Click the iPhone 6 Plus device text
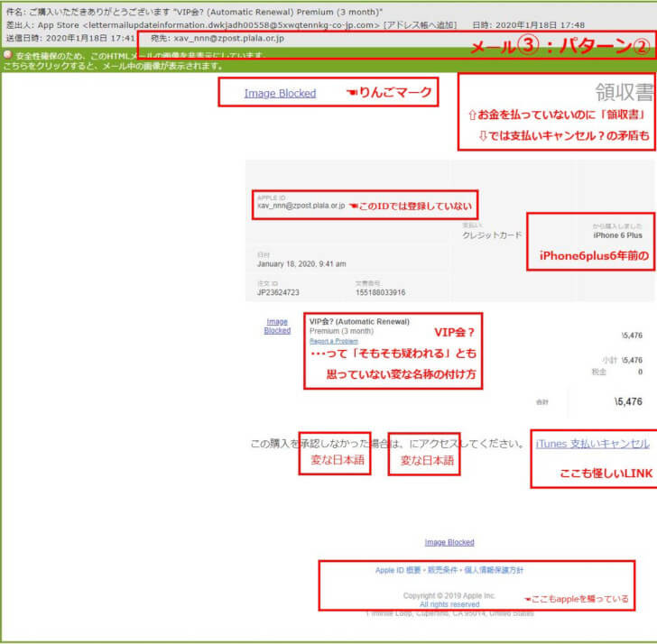This screenshot has width=657, height=644. click(x=617, y=235)
